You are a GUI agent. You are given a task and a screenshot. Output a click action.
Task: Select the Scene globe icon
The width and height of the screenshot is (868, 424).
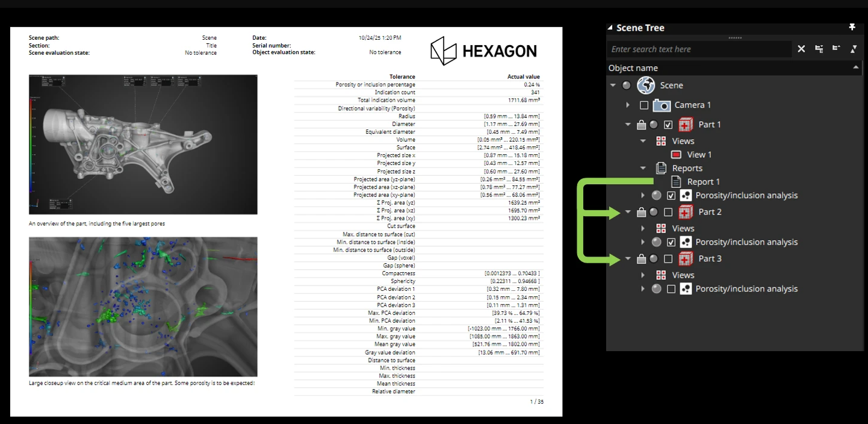click(x=646, y=86)
